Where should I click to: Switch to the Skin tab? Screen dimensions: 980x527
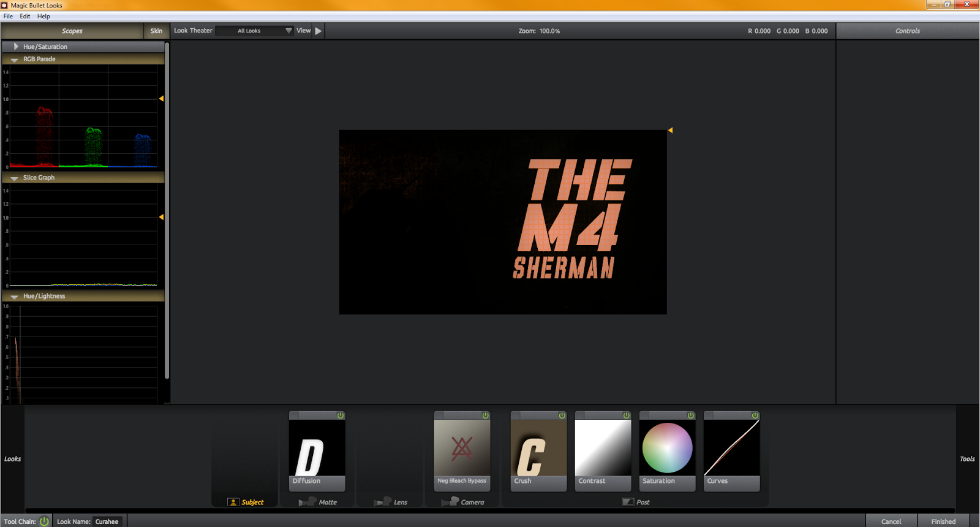pos(156,31)
